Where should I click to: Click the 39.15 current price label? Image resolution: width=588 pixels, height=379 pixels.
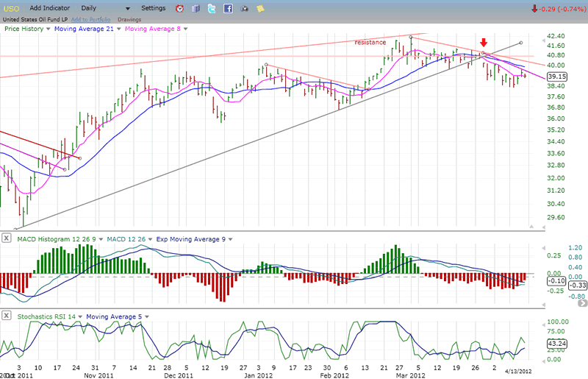[556, 76]
